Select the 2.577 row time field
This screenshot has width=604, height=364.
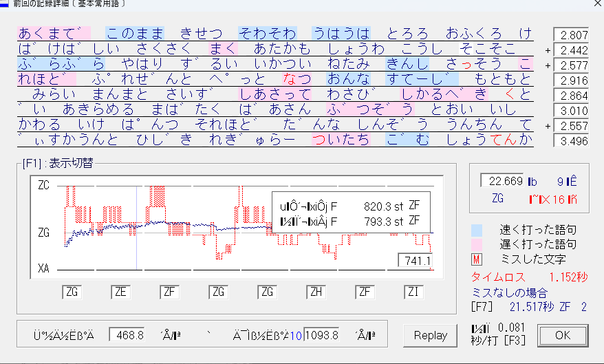coord(571,65)
